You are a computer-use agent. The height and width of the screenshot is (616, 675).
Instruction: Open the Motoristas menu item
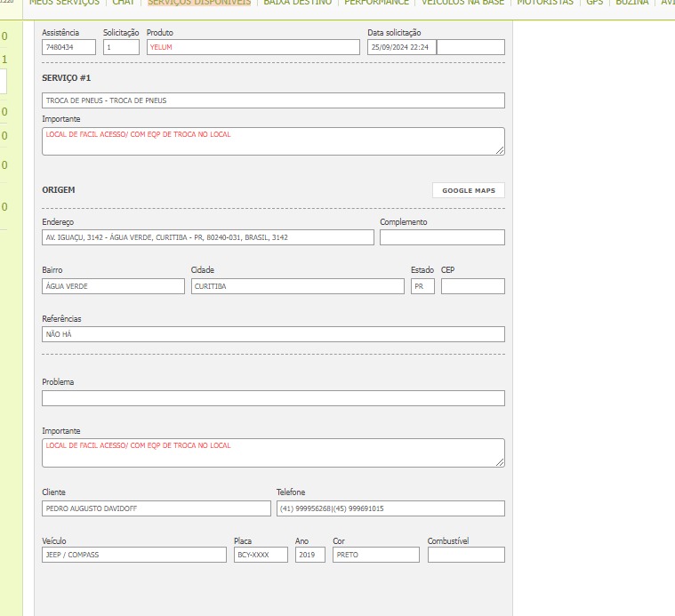544,4
